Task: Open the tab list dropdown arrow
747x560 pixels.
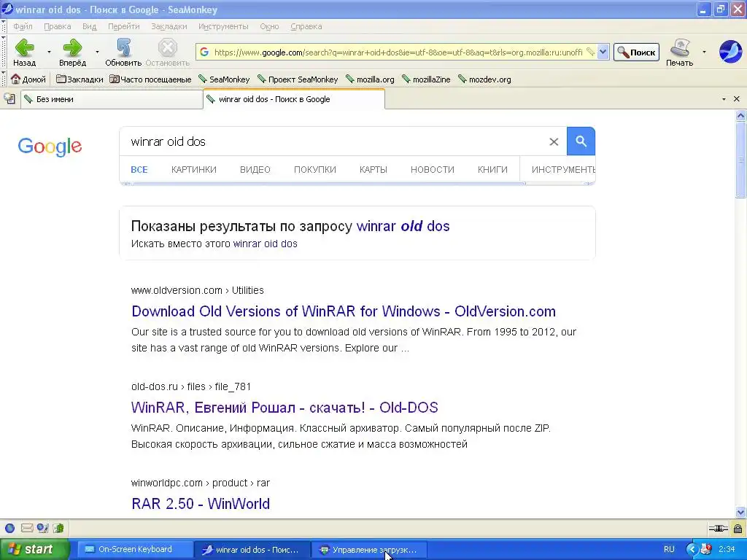Action: tap(724, 99)
